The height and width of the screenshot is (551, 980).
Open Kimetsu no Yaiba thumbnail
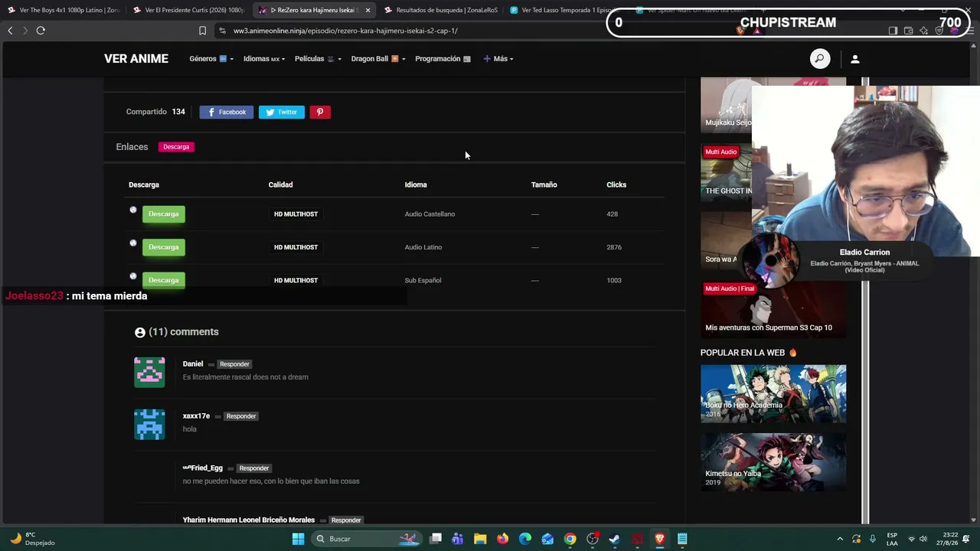[773, 462]
